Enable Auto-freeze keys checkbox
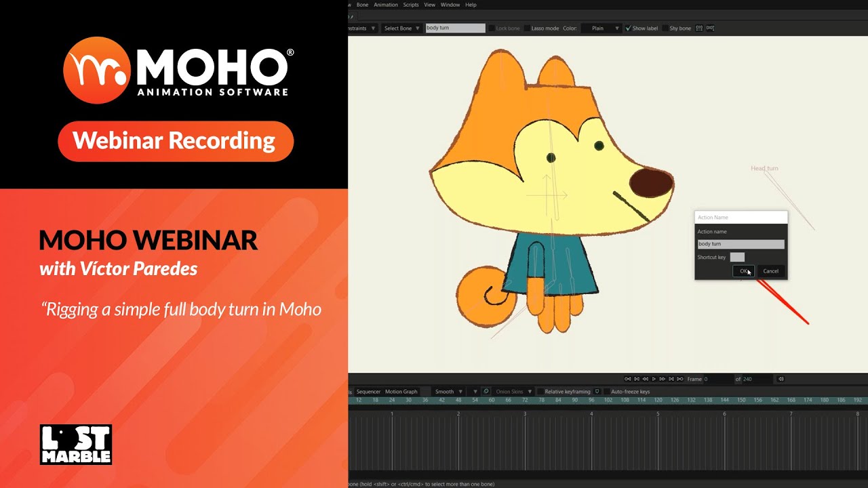This screenshot has height=488, width=868. click(607, 392)
